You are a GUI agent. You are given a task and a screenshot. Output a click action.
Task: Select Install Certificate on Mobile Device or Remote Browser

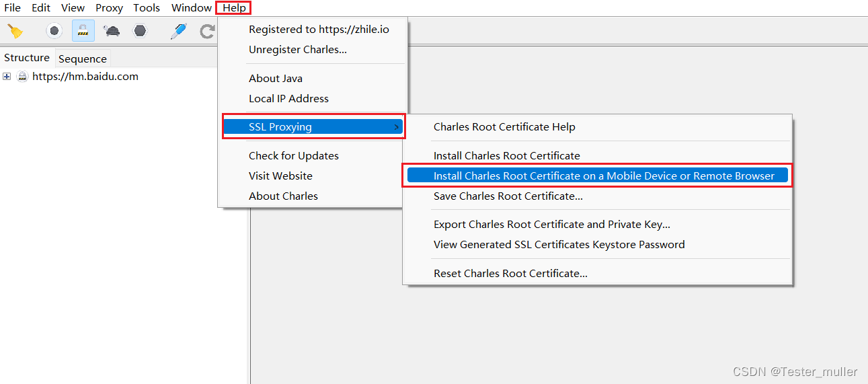pyautogui.click(x=598, y=176)
